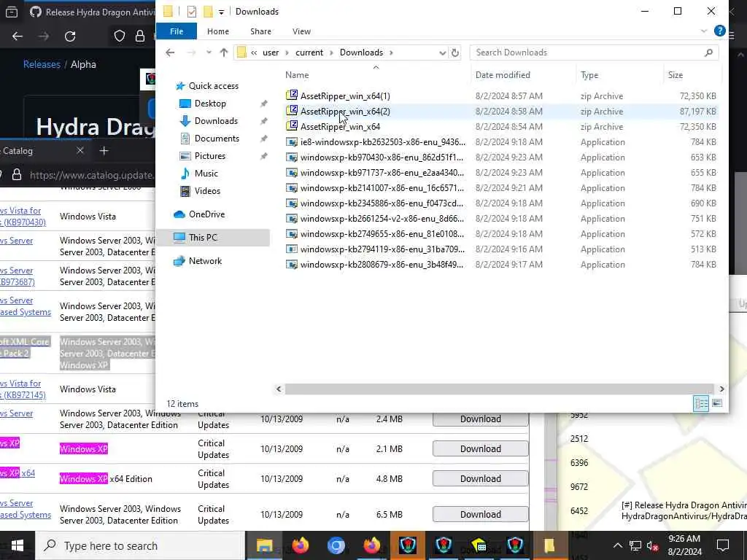Click the scroll right arrow of file list
The width and height of the screenshot is (747, 560).
tap(721, 389)
